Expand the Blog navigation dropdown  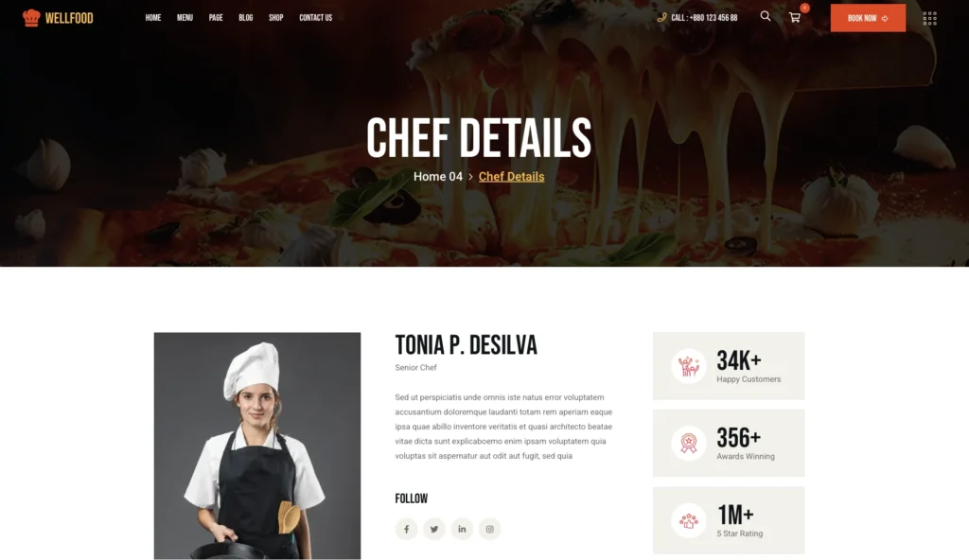click(245, 18)
